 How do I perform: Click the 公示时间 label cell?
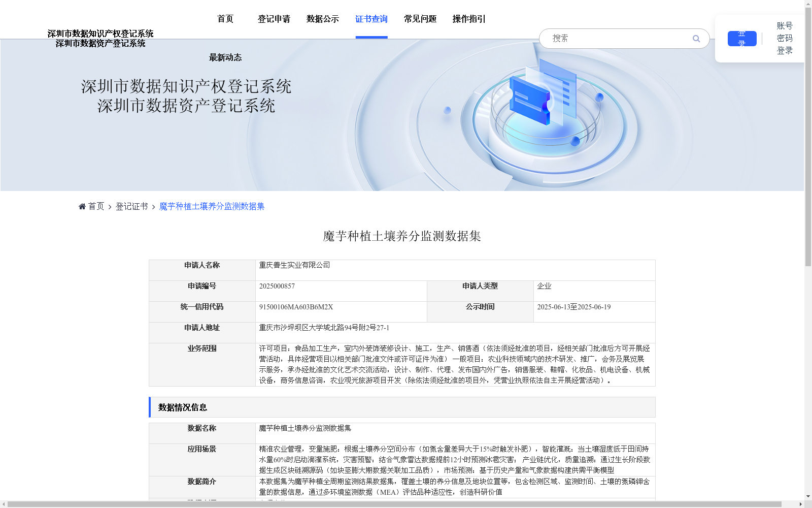tap(480, 312)
